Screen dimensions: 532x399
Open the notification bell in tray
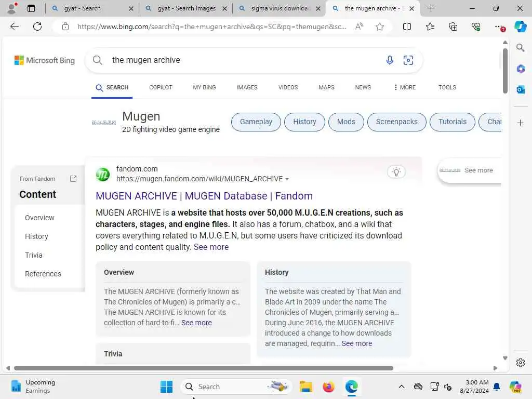[496, 387]
